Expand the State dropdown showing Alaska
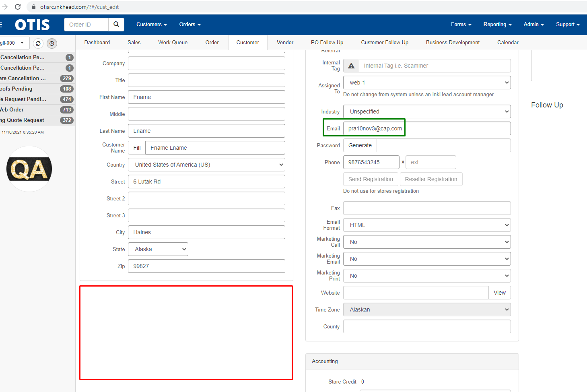587x392 pixels. point(158,249)
